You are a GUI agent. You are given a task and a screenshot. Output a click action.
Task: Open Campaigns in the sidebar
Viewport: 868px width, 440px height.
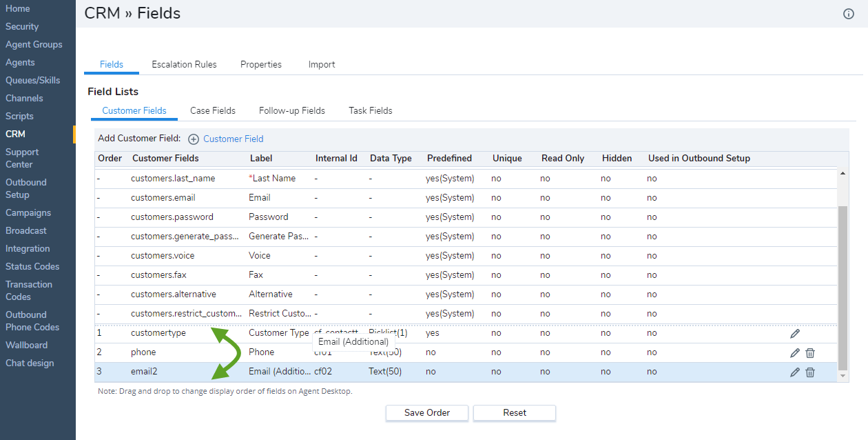pos(28,212)
